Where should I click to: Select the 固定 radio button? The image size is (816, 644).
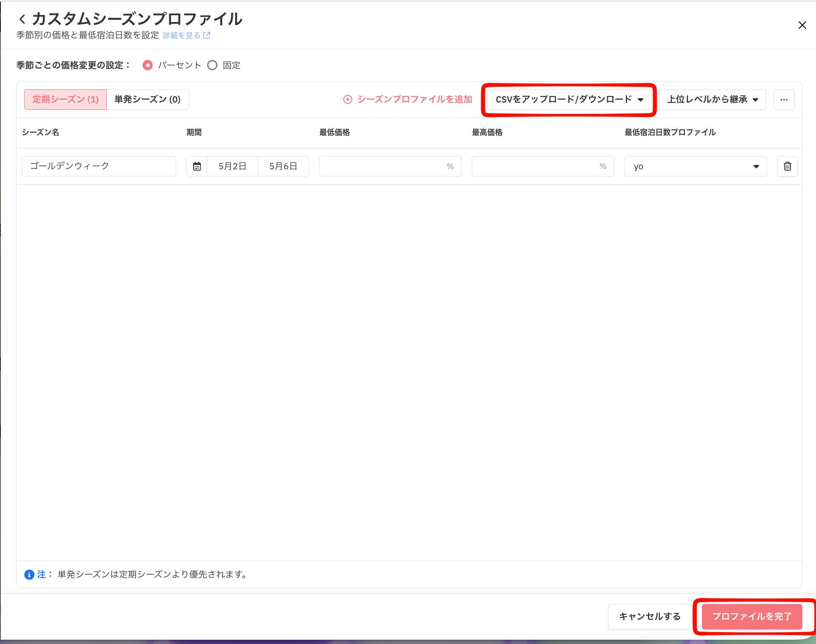coord(212,65)
